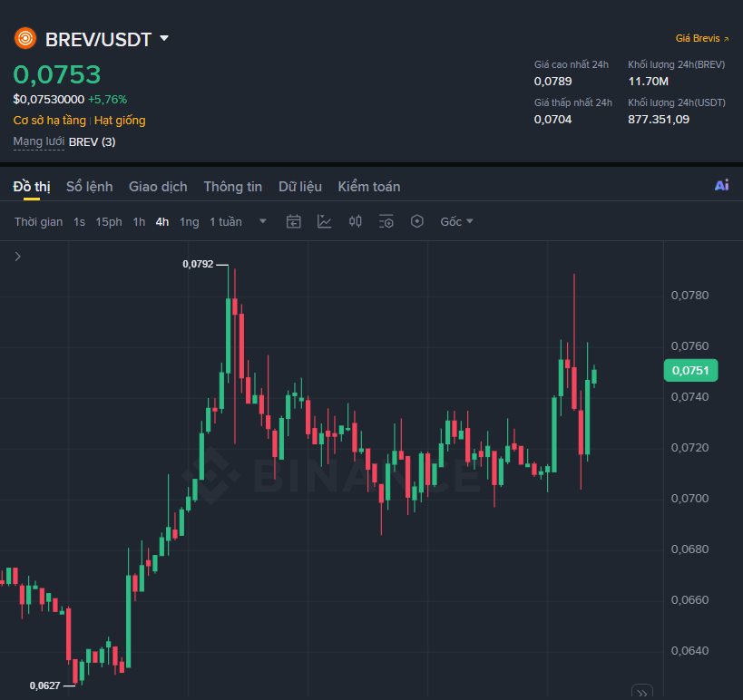
Task: Switch to the Đồ thị tab
Action: tap(32, 187)
